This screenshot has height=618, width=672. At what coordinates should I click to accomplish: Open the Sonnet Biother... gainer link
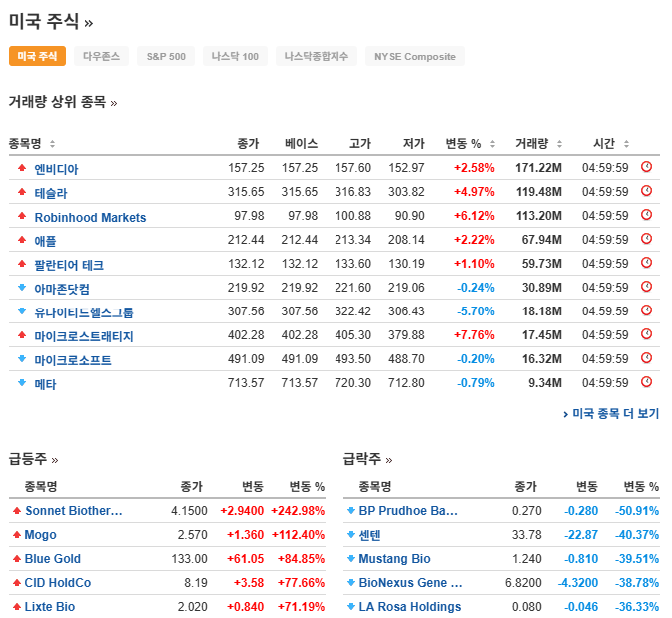tap(74, 511)
